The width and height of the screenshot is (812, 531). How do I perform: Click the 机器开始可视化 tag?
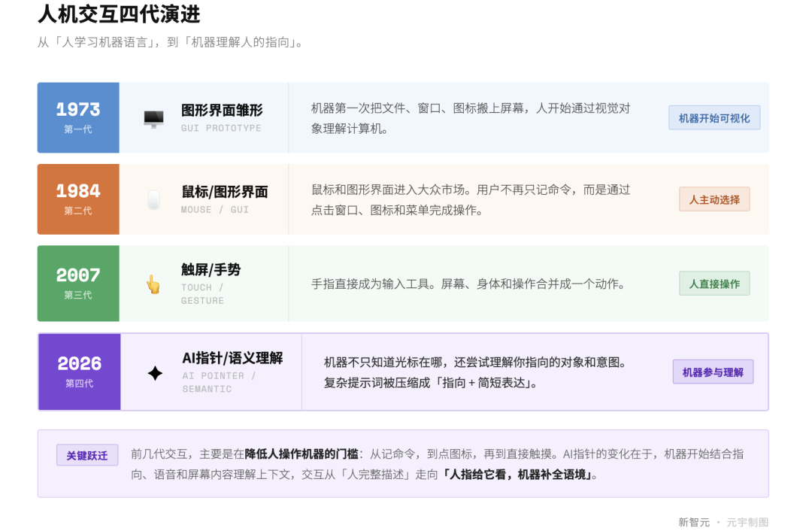[714, 118]
